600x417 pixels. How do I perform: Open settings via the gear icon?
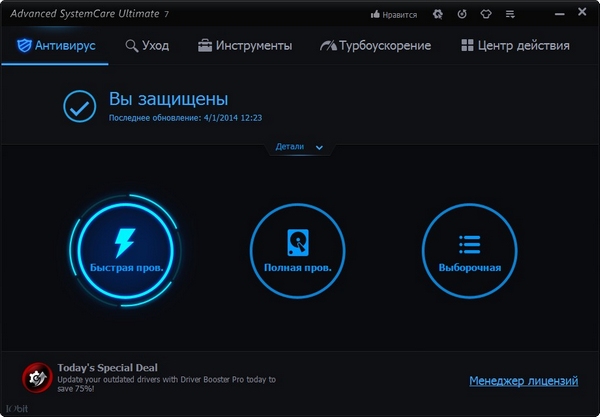pyautogui.click(x=437, y=15)
